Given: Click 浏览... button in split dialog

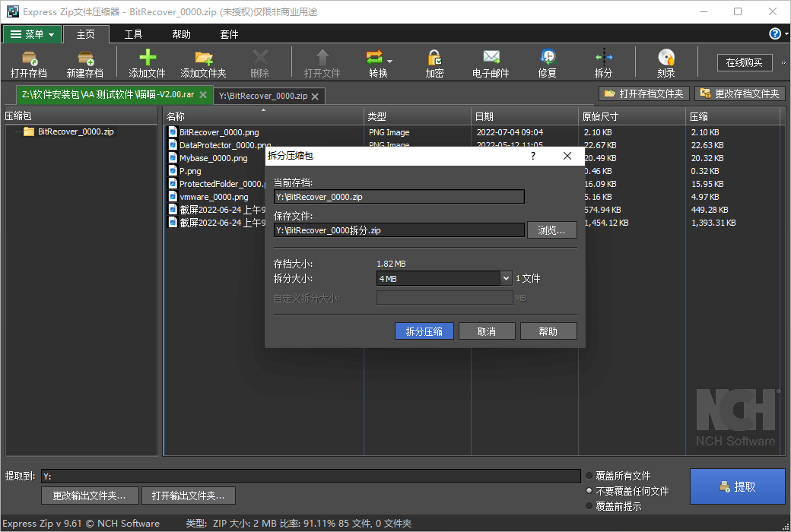Looking at the screenshot, I should pyautogui.click(x=552, y=230).
